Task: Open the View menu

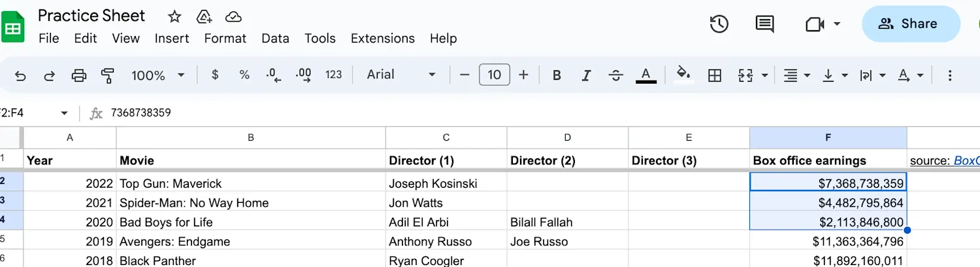Action: 126,39
